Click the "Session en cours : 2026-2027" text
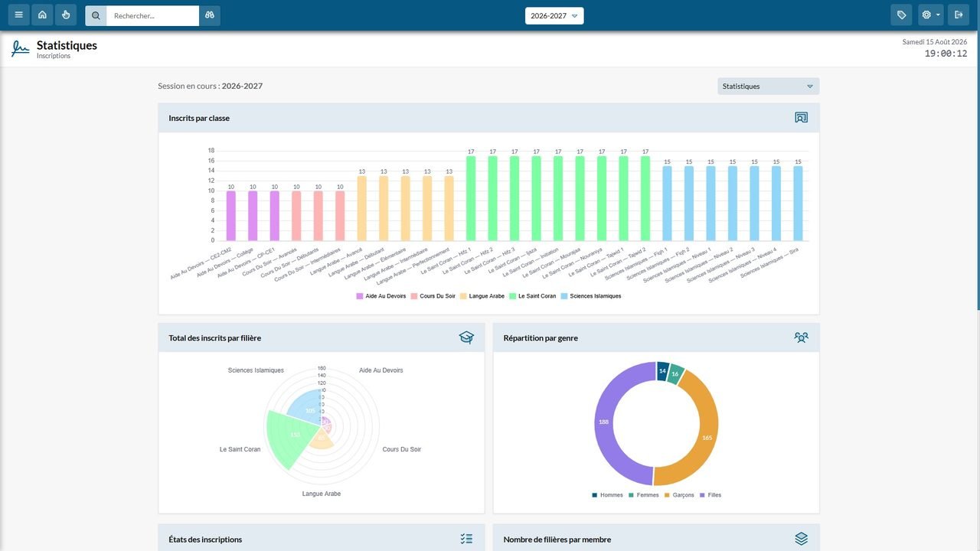 [x=211, y=86]
